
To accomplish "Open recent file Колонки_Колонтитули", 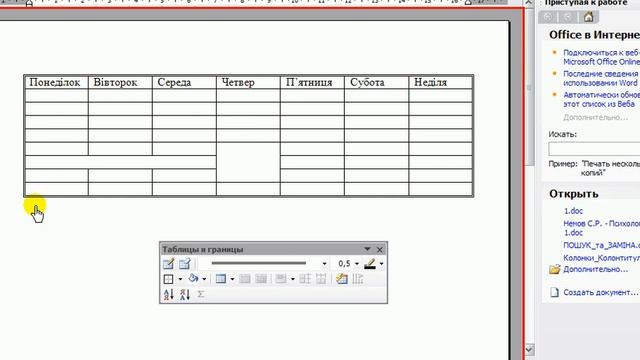I will 602,258.
